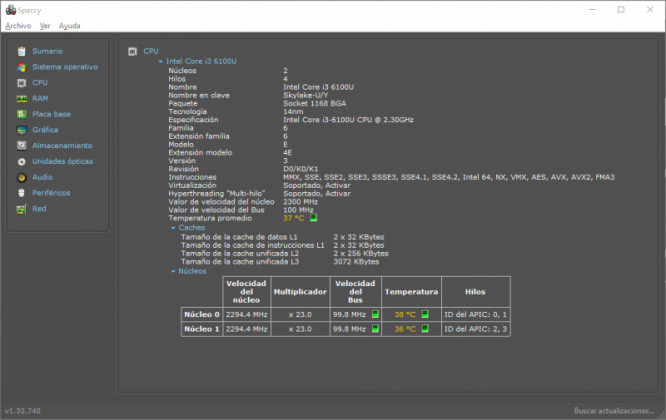Click the 14nm technology value
Viewport: 666px width, 420px height.
click(293, 112)
